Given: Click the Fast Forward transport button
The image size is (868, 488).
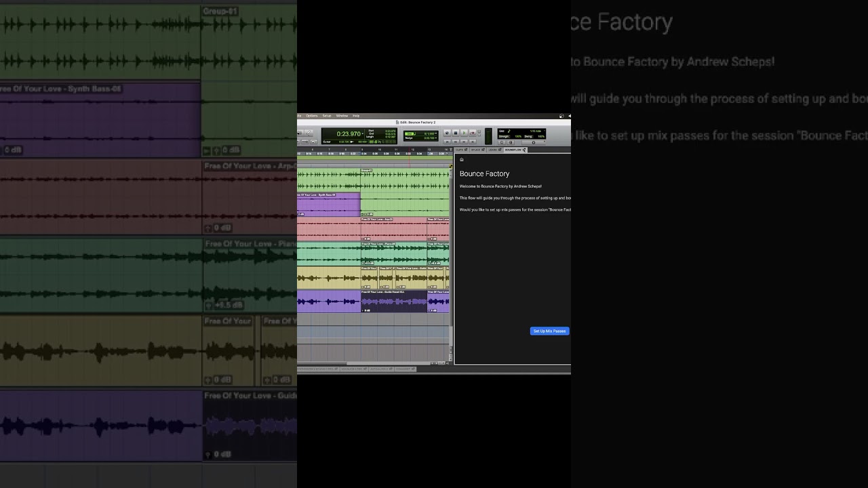Looking at the screenshot, I should coord(464,142).
